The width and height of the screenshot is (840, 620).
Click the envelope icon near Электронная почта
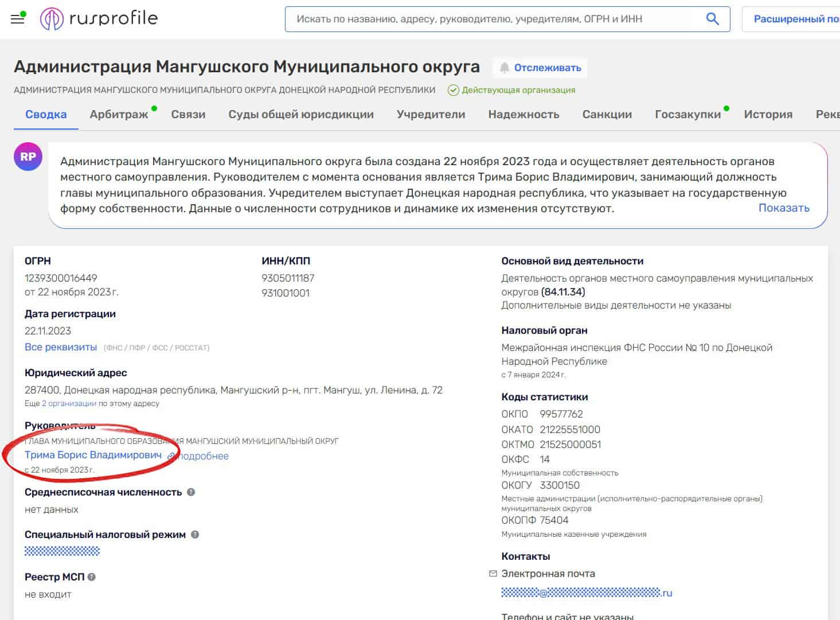click(493, 574)
